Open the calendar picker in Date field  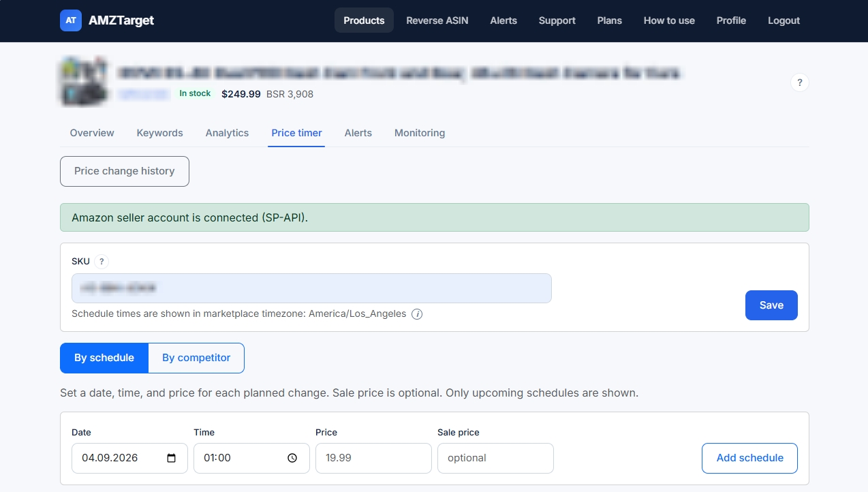coord(172,458)
